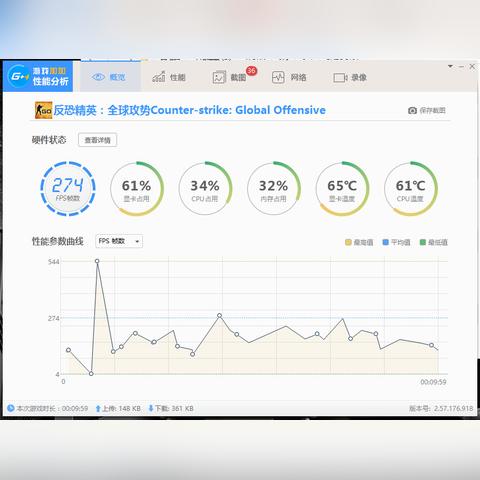The width and height of the screenshot is (480, 480).
Task: Open the 概览 overview tab
Action: (110, 77)
